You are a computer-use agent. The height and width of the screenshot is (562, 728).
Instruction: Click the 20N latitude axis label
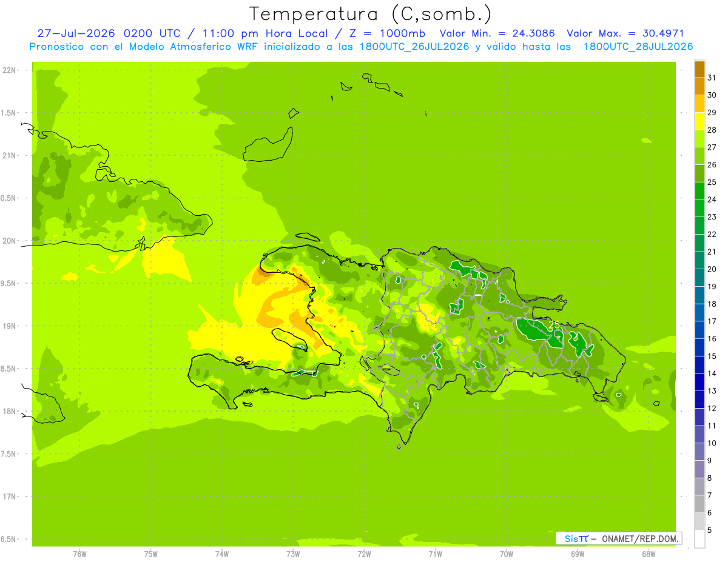coord(10,241)
